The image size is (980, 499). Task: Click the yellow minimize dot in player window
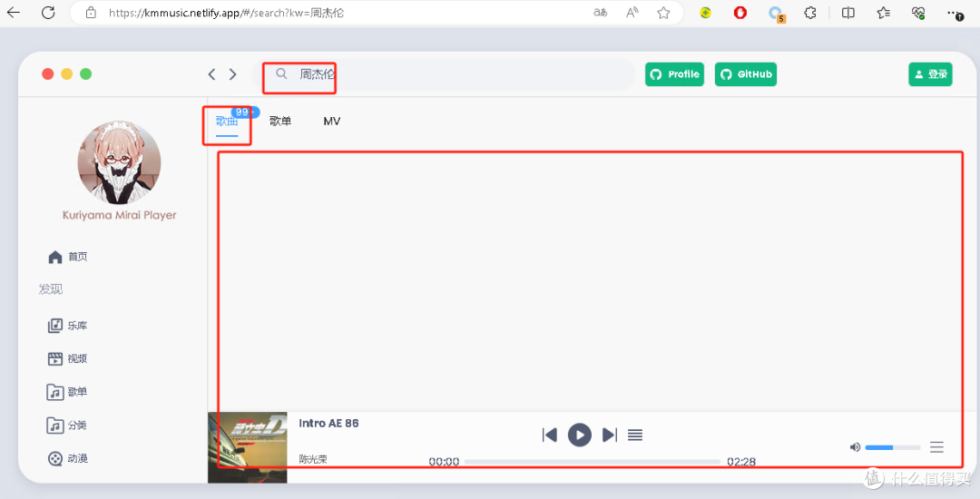tap(67, 73)
